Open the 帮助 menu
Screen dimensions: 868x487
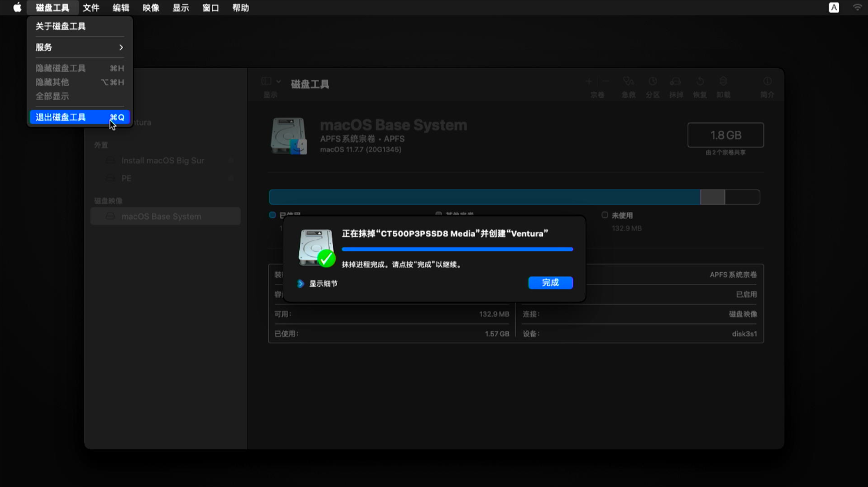pos(241,8)
